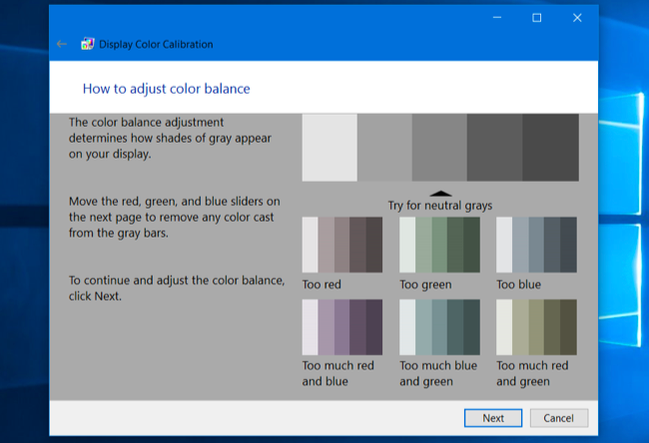Maximize the Display Color Calibration window
Viewport: 649px width, 443px height.
coord(537,17)
